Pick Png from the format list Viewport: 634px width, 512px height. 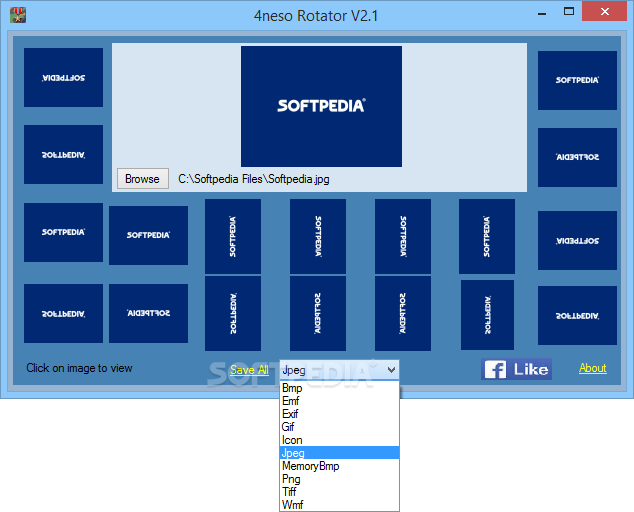pyautogui.click(x=339, y=478)
